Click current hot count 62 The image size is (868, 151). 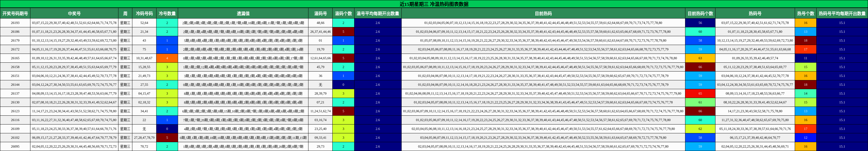pyautogui.click(x=700, y=129)
